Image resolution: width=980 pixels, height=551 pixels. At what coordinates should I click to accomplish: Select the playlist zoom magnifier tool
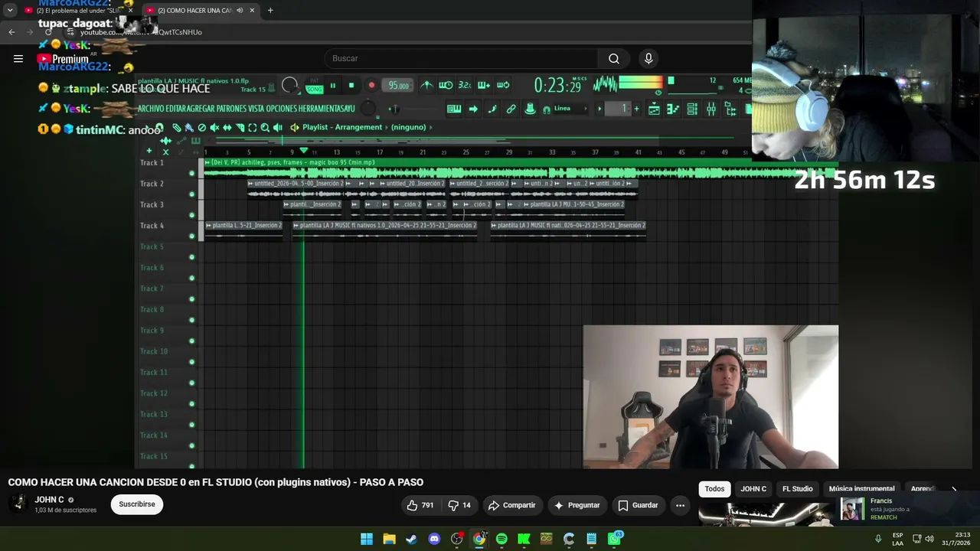pyautogui.click(x=265, y=128)
